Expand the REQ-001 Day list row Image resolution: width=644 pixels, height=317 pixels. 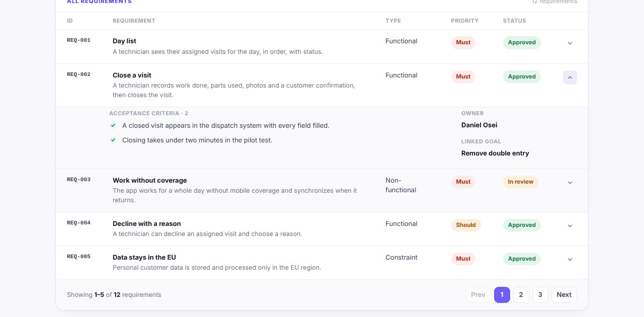click(570, 43)
